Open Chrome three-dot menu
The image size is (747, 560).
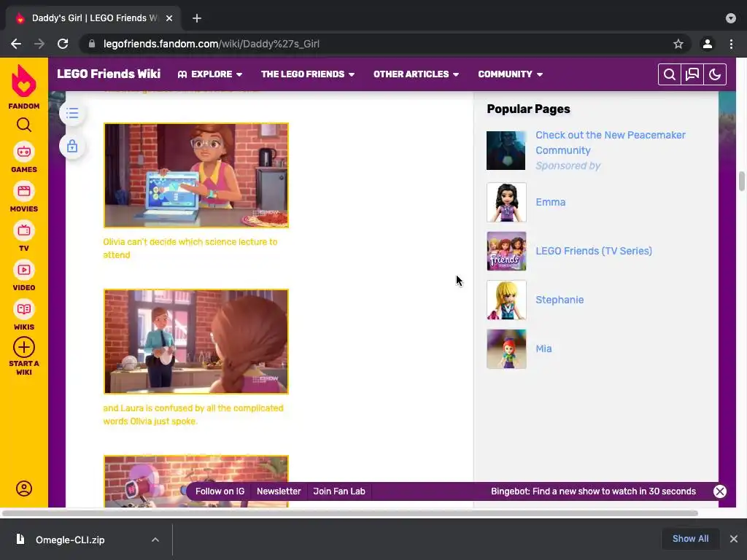(x=731, y=44)
